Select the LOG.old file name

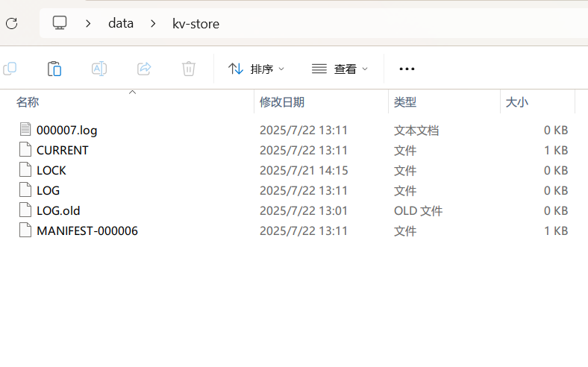(x=58, y=210)
